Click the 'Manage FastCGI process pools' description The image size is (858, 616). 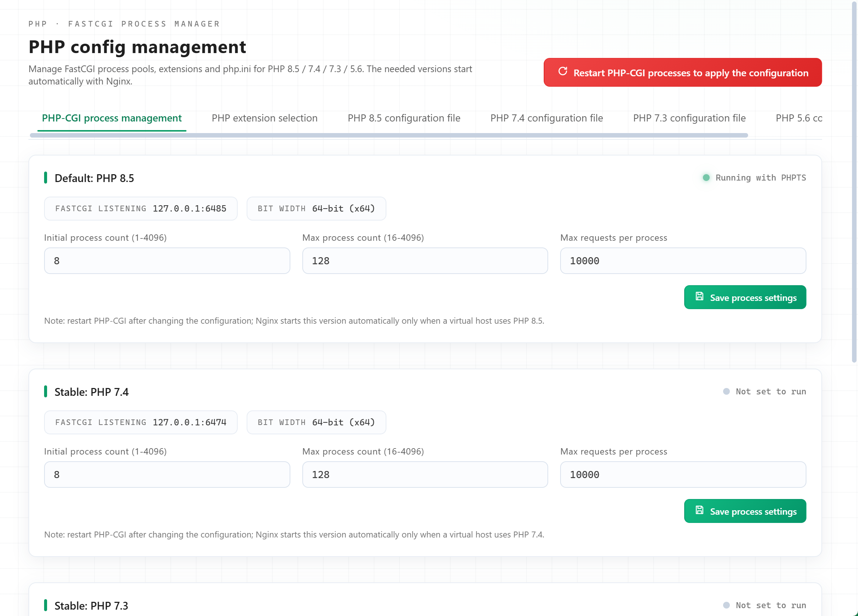(250, 75)
